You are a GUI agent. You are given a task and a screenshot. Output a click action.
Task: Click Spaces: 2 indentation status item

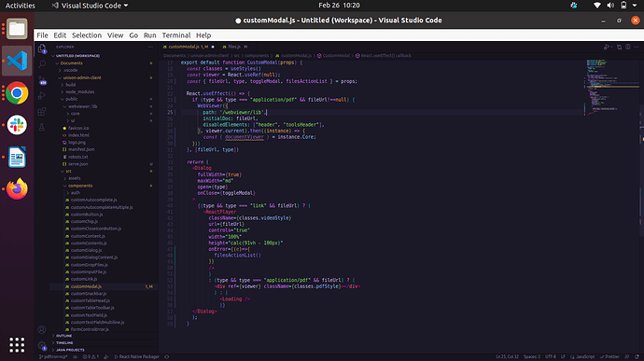[532, 357]
